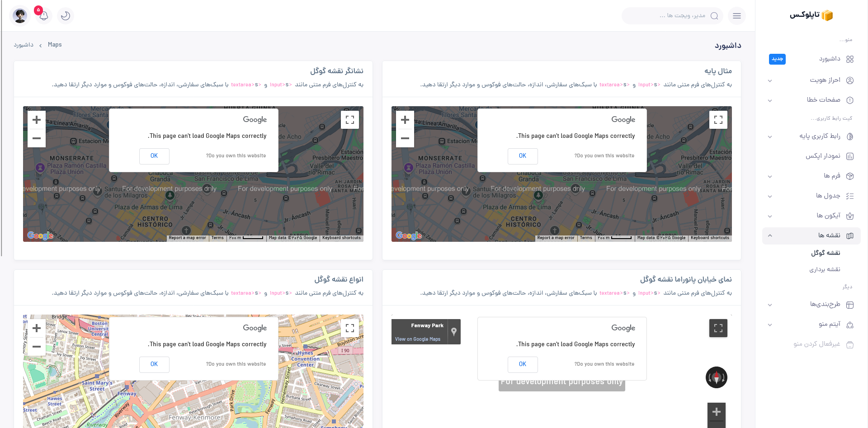The image size is (868, 428).
Task: Expand جدول ها sidebar menu
Action: click(x=811, y=196)
